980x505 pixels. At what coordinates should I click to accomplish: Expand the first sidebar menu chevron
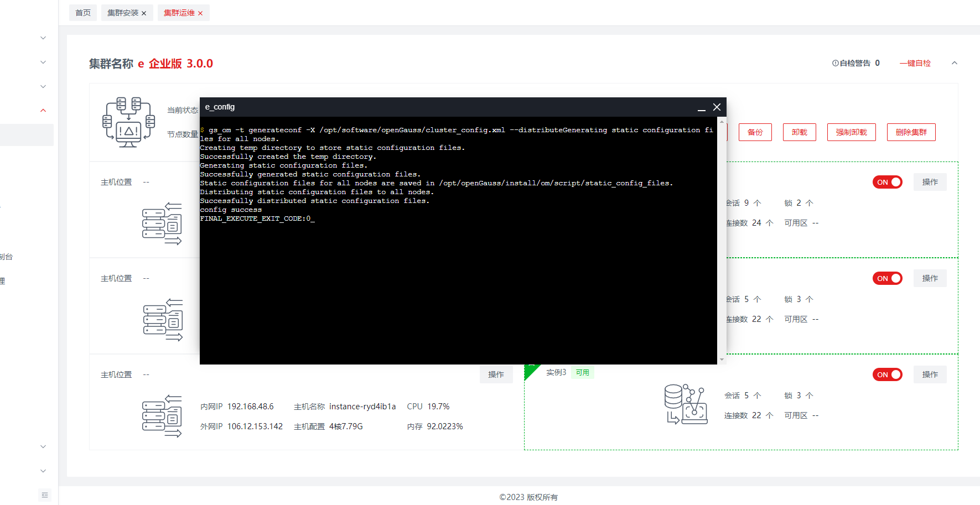tap(43, 38)
